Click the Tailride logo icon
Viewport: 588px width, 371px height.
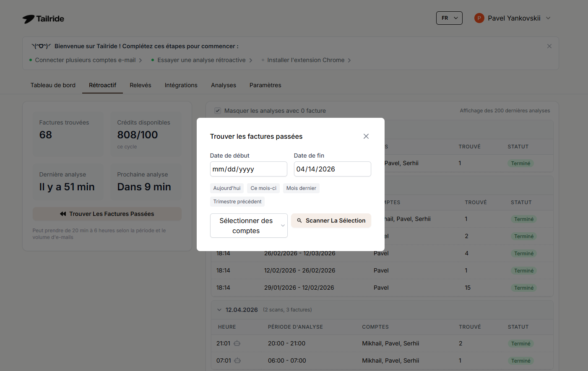pyautogui.click(x=29, y=19)
